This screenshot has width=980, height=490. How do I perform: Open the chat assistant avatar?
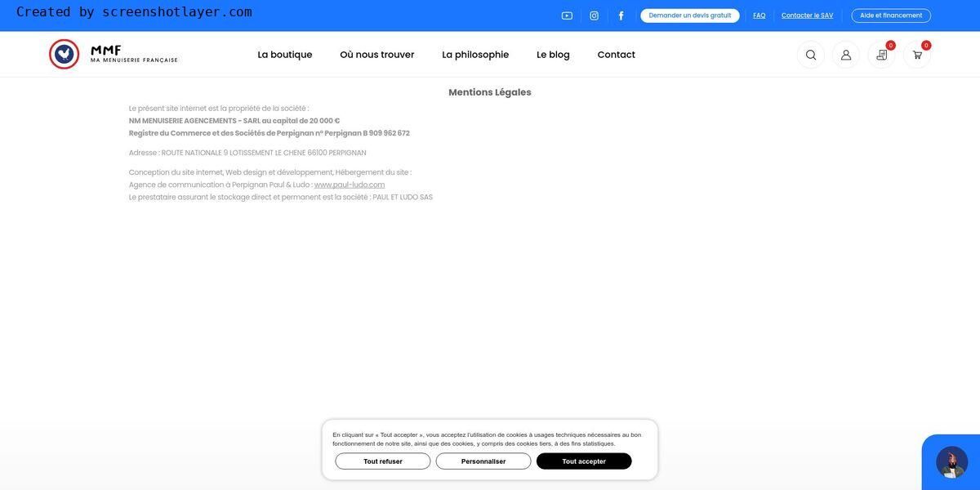(951, 462)
